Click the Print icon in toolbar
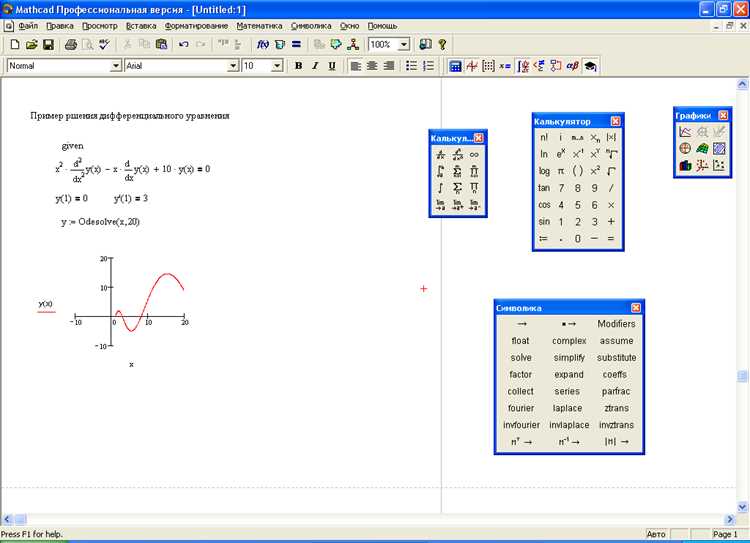 [x=71, y=44]
